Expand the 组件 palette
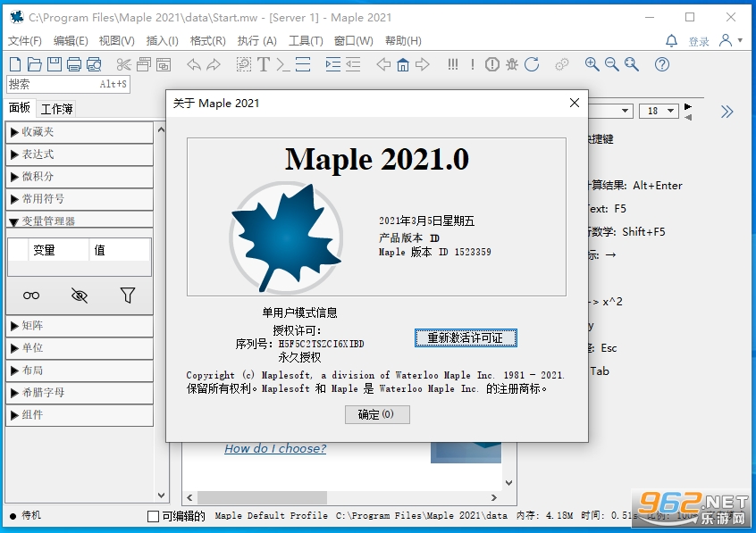Image resolution: width=756 pixels, height=533 pixels. coord(80,414)
